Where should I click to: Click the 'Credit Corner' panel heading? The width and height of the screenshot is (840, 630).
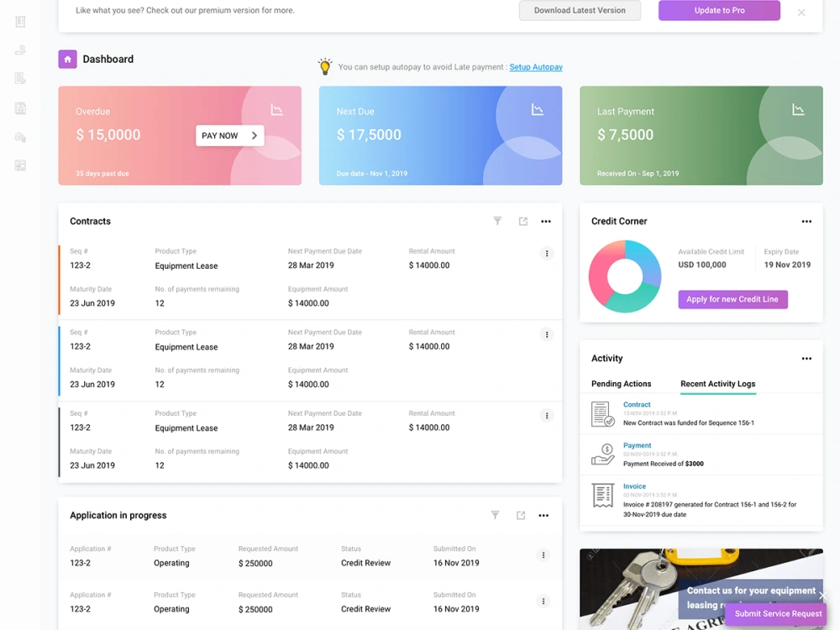(x=619, y=221)
